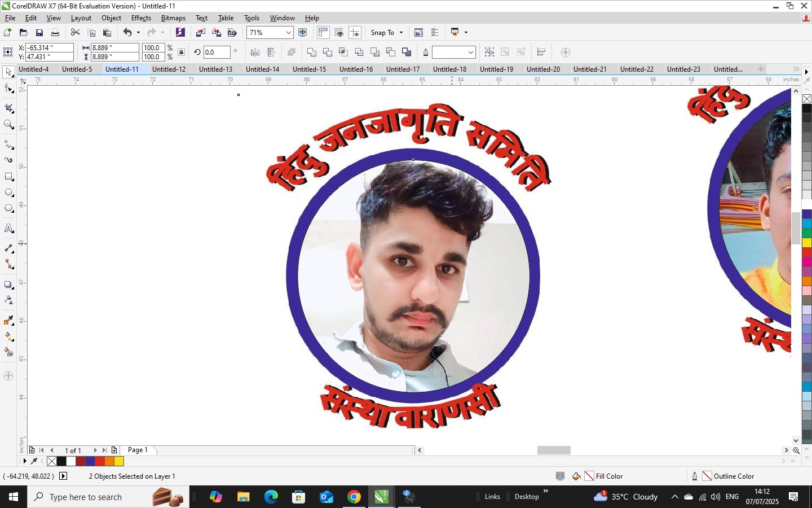Pick the red document palette swatch

click(x=100, y=461)
